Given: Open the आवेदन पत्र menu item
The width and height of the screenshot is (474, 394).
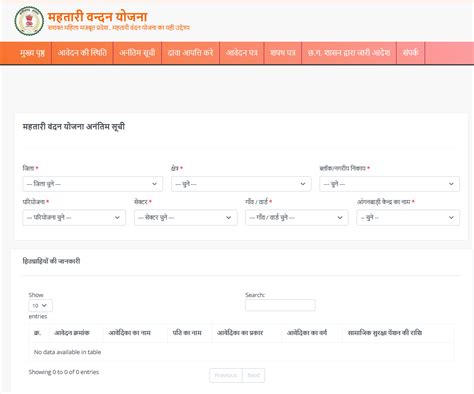Looking at the screenshot, I should [x=242, y=53].
